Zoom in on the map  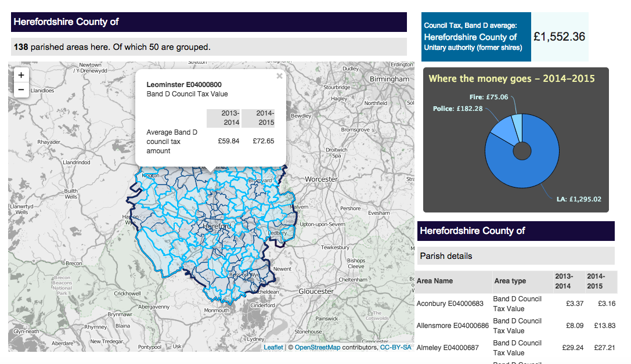point(21,75)
